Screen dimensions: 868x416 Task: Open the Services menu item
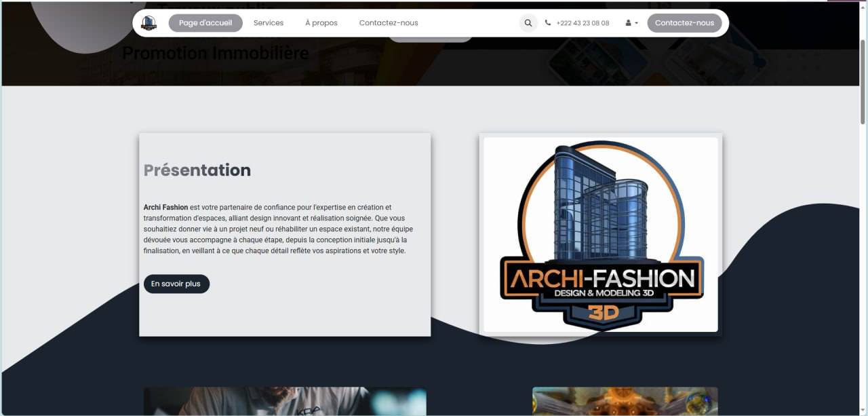pos(269,23)
